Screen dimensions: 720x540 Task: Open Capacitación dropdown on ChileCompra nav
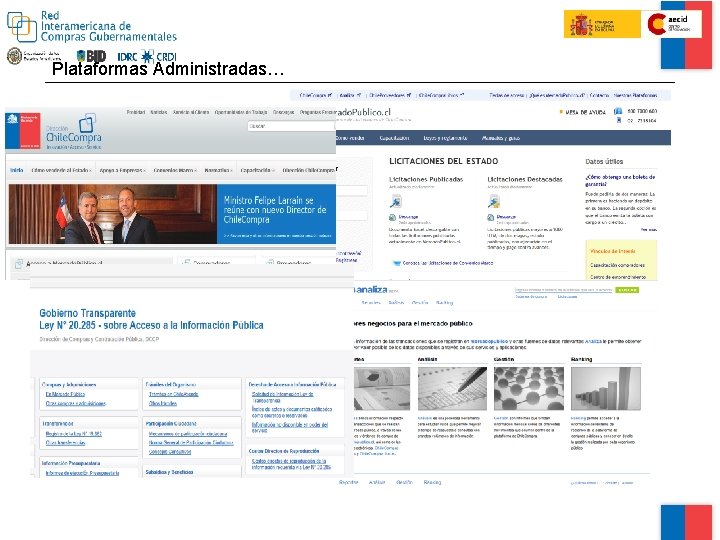pyautogui.click(x=258, y=170)
